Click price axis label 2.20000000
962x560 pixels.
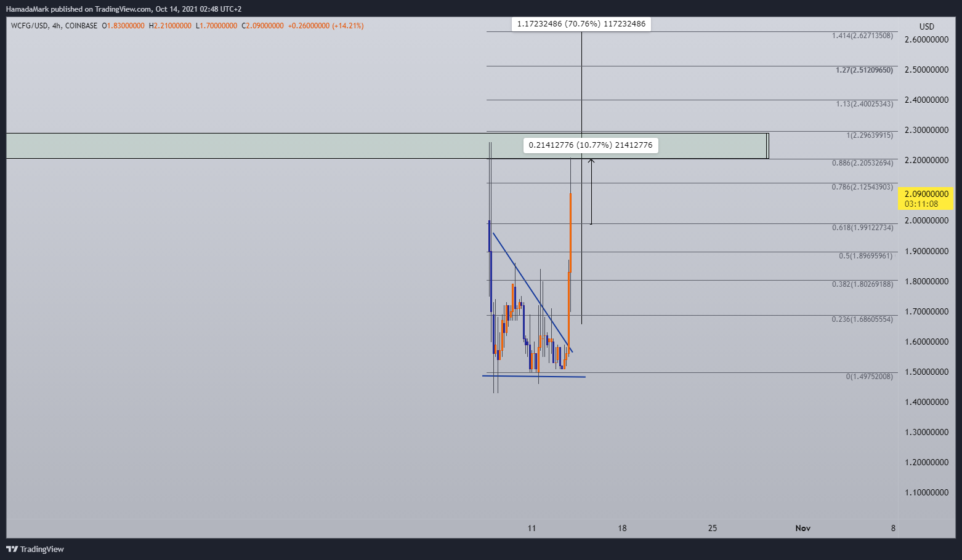[926, 160]
